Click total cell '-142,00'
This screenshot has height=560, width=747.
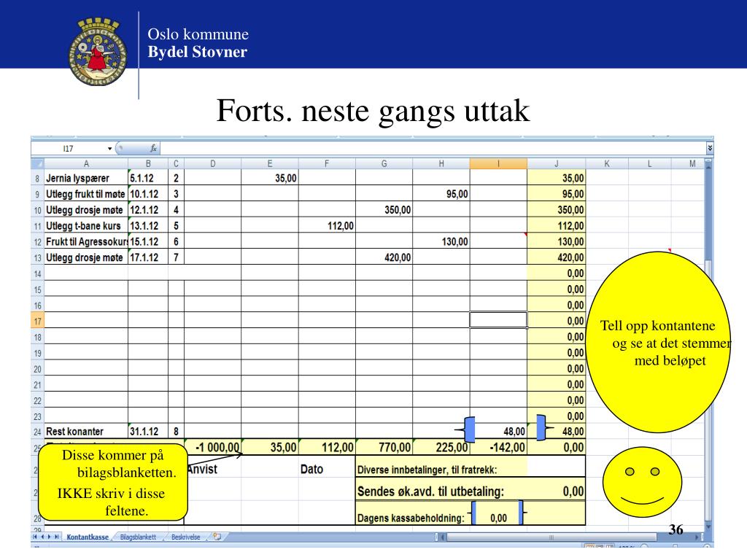tap(498, 447)
